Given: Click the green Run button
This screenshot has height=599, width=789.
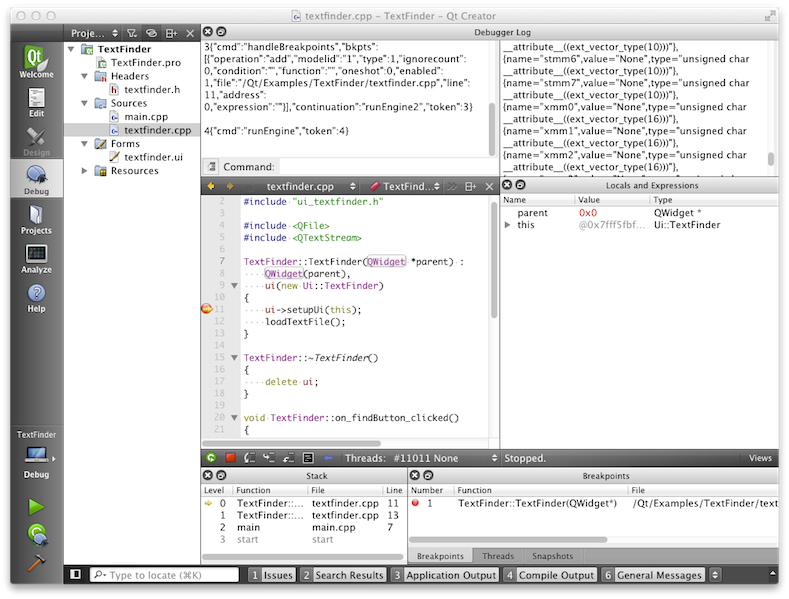Looking at the screenshot, I should tap(36, 507).
